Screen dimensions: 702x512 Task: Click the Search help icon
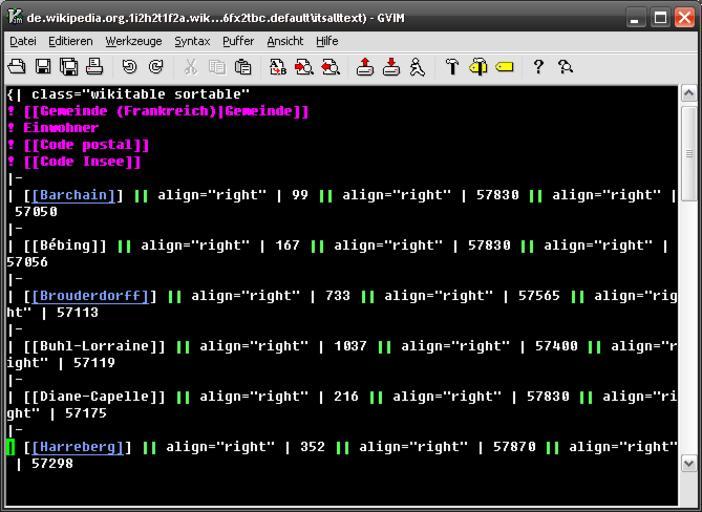pos(565,67)
